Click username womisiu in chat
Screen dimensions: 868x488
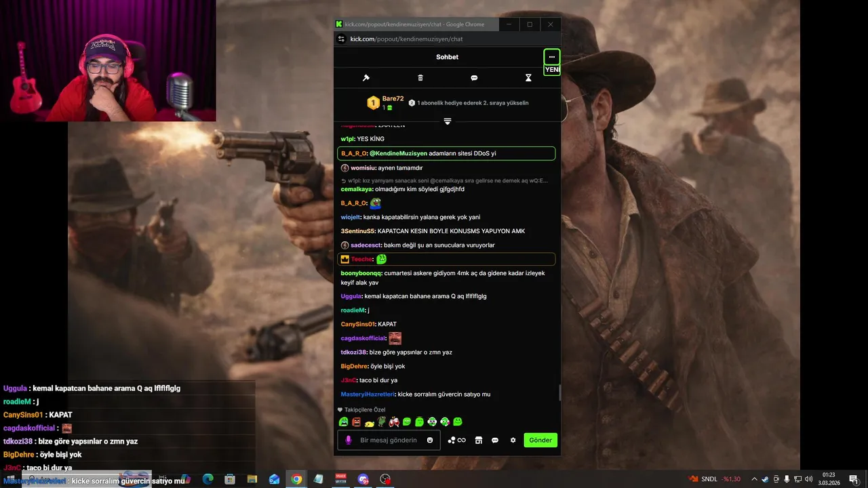tap(363, 167)
